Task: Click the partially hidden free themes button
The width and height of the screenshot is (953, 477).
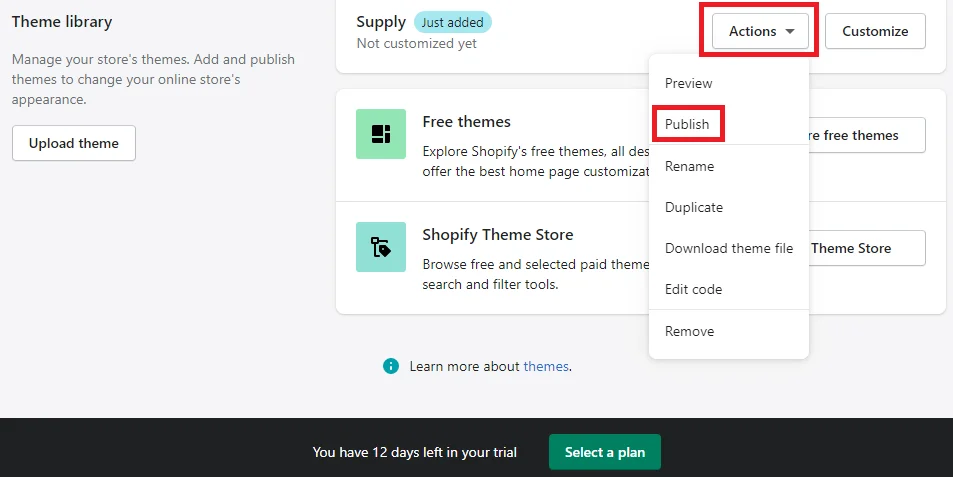Action: point(866,135)
